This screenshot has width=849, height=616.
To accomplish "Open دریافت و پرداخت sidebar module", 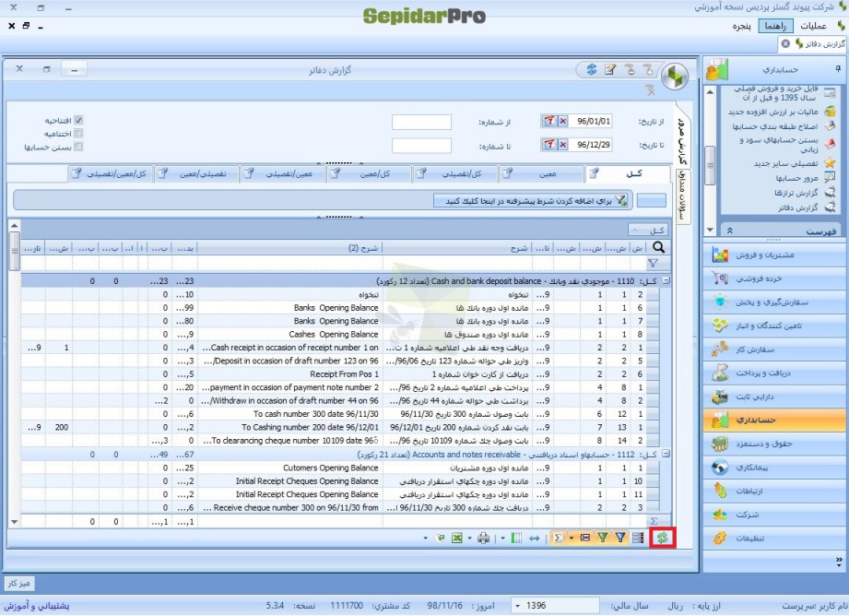I will (x=774, y=373).
